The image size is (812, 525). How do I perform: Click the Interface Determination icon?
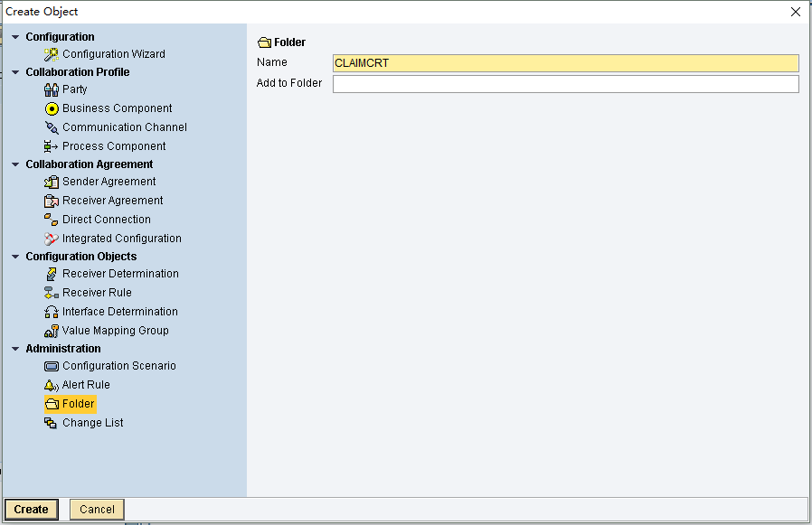pos(52,312)
